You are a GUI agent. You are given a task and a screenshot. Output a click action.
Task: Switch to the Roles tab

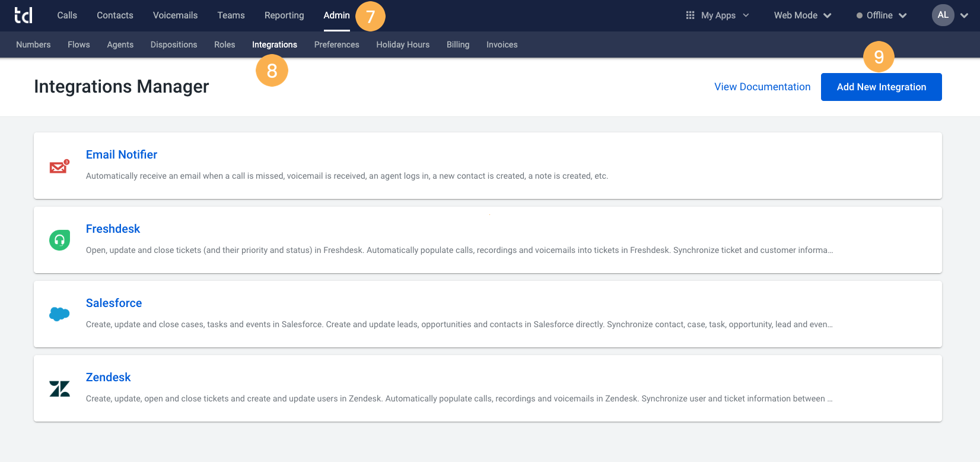click(x=225, y=45)
